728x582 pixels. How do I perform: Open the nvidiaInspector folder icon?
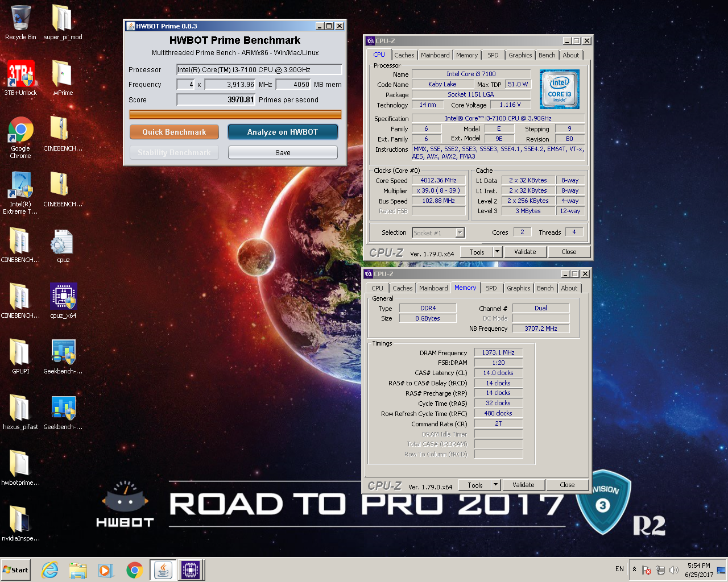click(x=20, y=524)
